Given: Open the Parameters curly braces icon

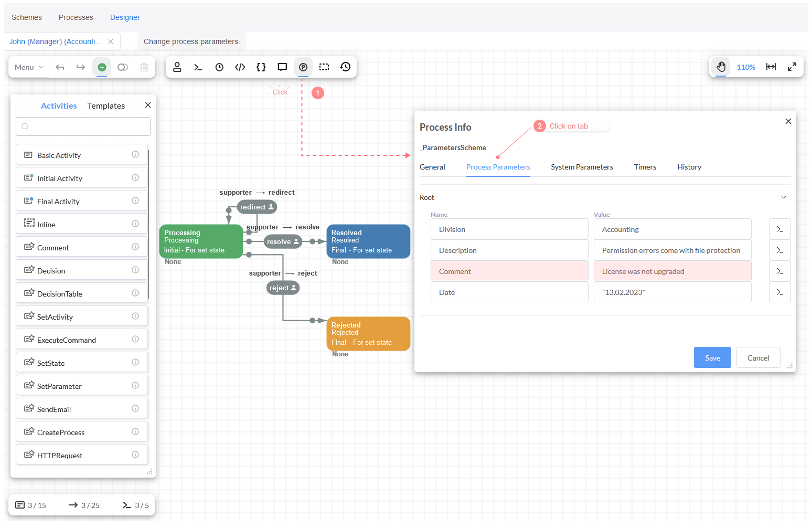Looking at the screenshot, I should (x=261, y=67).
